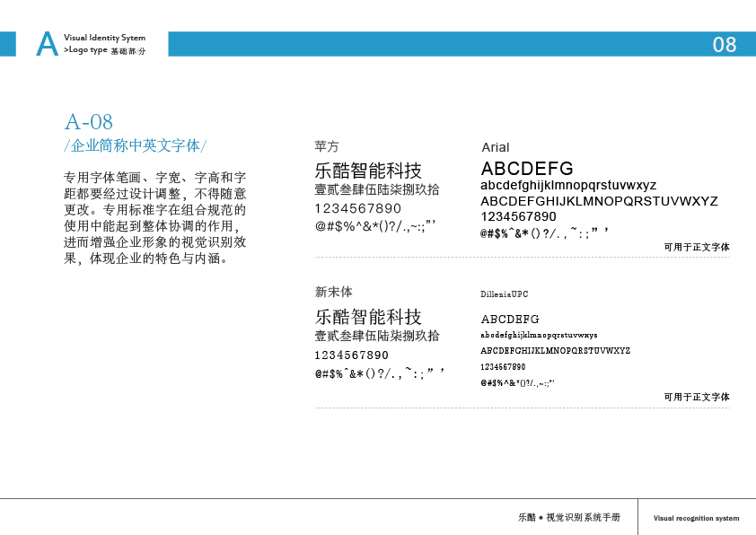This screenshot has width=756, height=535.
Task: Click the paragraph line starting '专用字体笔画'
Action: [154, 178]
